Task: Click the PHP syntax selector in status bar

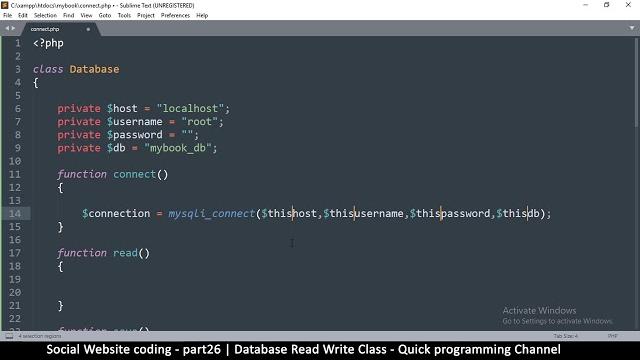Action: tap(612, 336)
